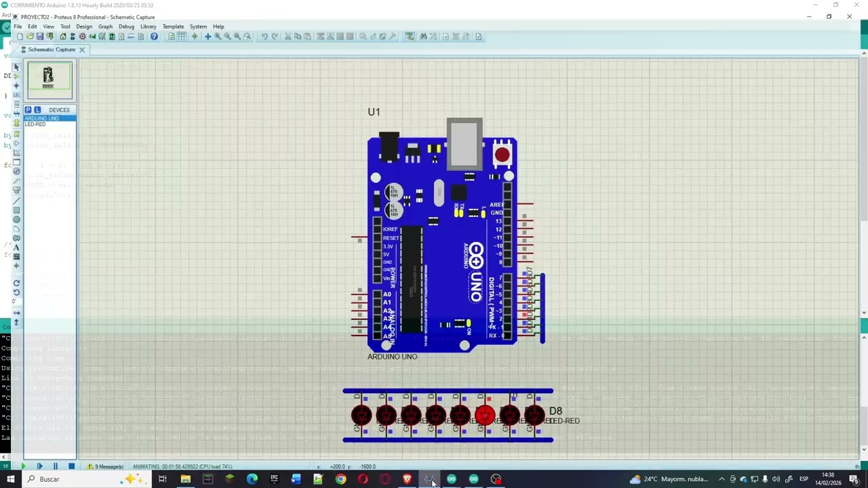Open the System menu
The width and height of the screenshot is (868, 488).
(198, 26)
